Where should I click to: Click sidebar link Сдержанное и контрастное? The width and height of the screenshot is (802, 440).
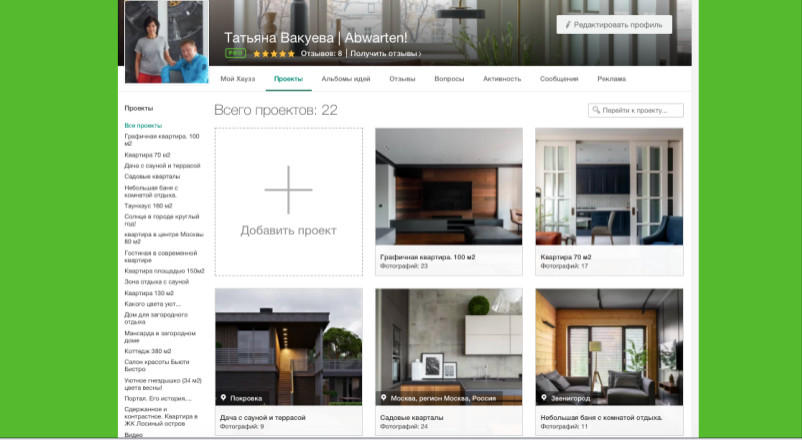pyautogui.click(x=162, y=416)
